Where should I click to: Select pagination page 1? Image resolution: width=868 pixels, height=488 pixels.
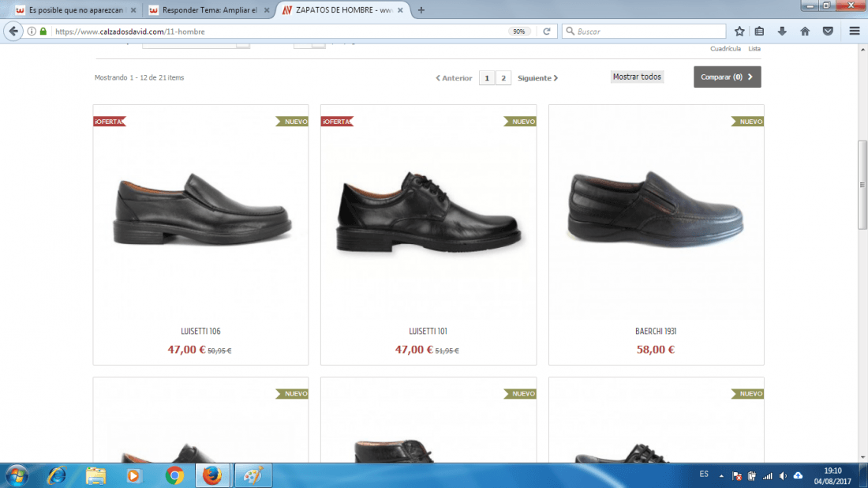[487, 78]
